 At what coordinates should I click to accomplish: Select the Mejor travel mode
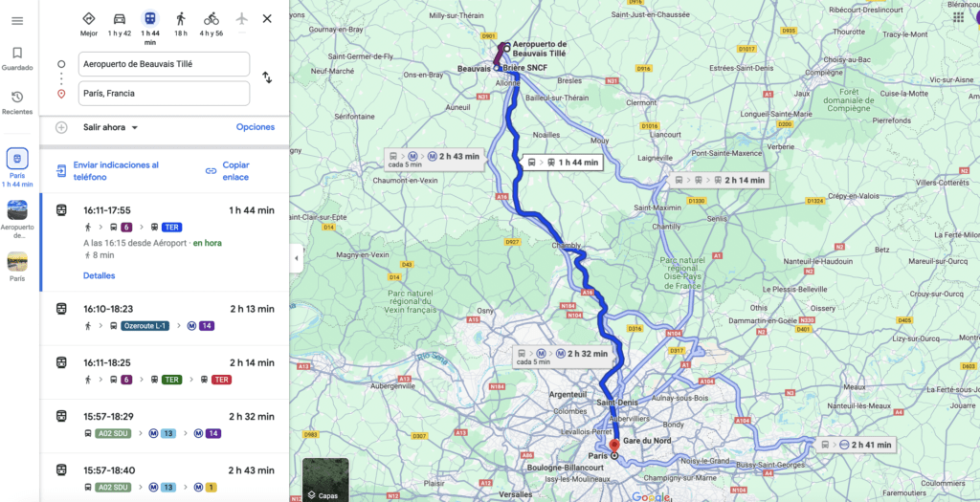[x=89, y=24]
